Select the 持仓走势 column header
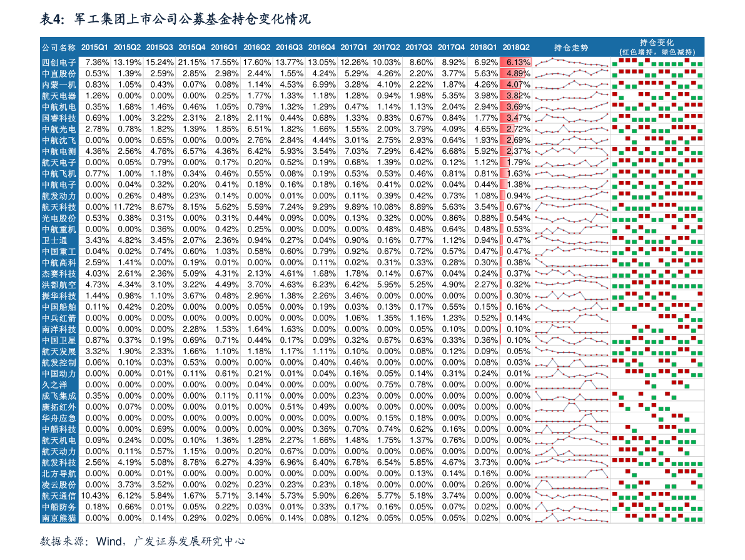The image size is (745, 560). click(571, 48)
